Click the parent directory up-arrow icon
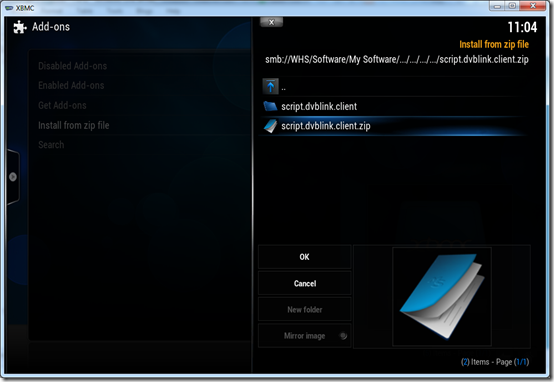554x382 pixels. tap(270, 86)
